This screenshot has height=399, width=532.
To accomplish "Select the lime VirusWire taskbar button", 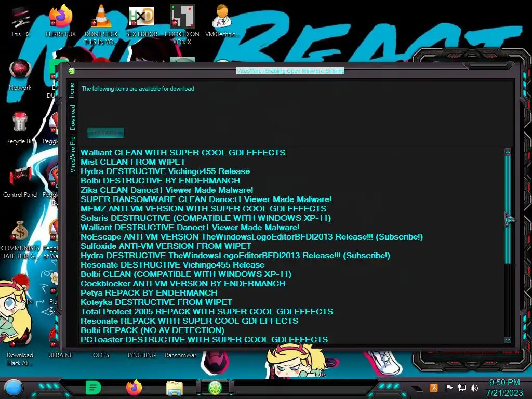I will [x=215, y=388].
